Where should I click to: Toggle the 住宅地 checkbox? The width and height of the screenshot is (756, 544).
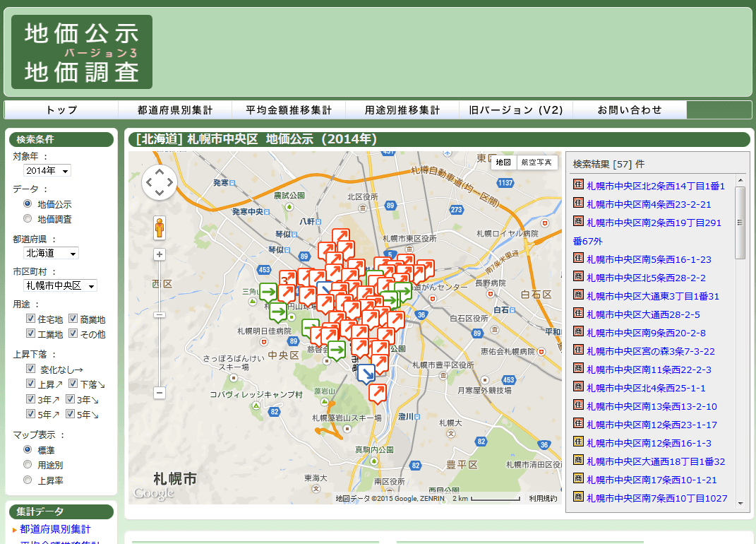31,319
